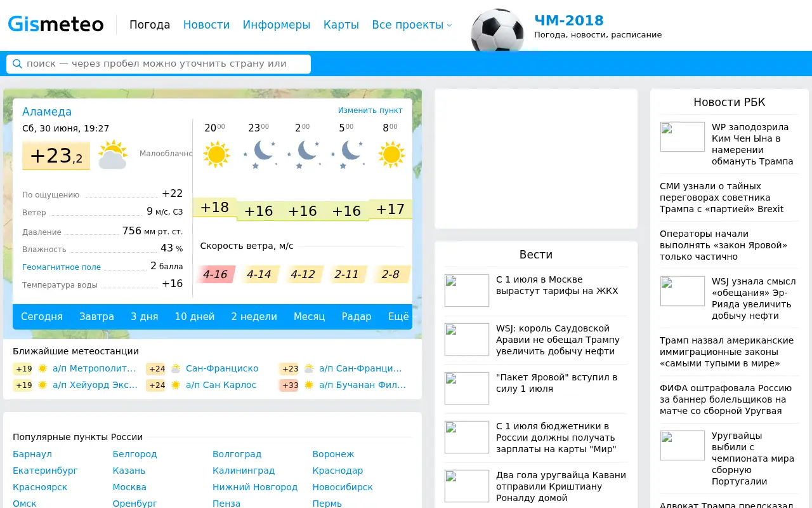
Task: Switch to the Завтра forecast tab
Action: [x=97, y=316]
